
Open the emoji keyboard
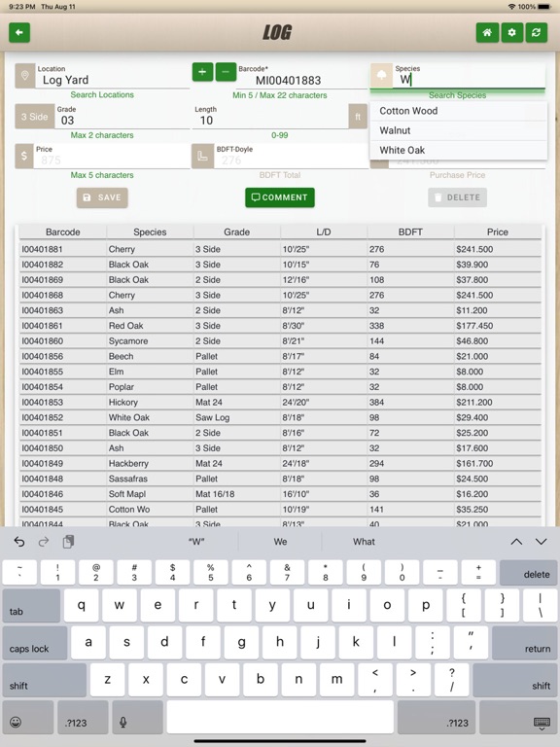(27, 717)
